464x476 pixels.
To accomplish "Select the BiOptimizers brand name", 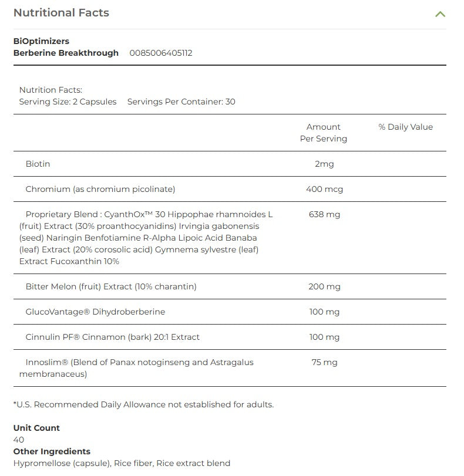I will coord(41,41).
